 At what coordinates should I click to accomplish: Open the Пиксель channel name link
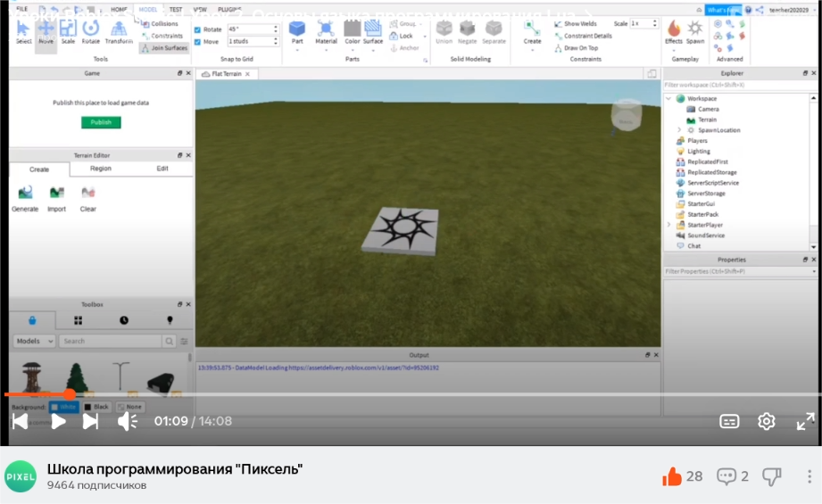tap(175, 469)
